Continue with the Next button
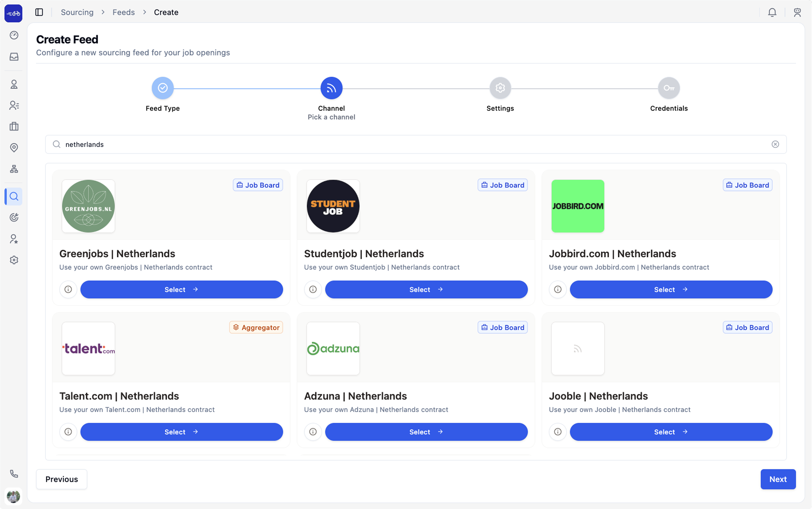Screen dimensions: 812x509 pyautogui.click(x=778, y=479)
